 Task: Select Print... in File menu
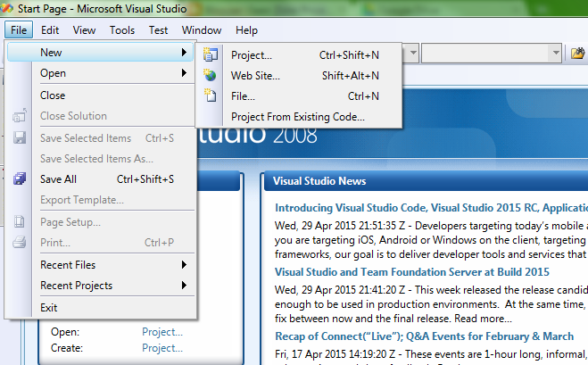point(100,243)
